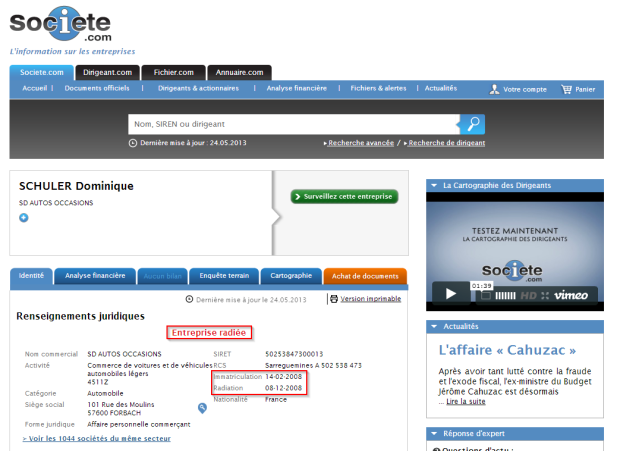Image resolution: width=620 pixels, height=451 pixels.
Task: Click the RCS value Sarreguemines A 502 538 473
Action: pyautogui.click(x=313, y=365)
